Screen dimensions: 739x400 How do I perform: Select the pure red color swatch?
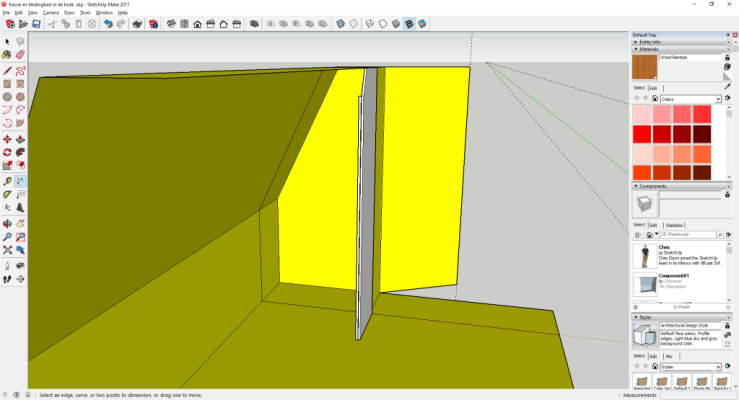click(x=642, y=134)
